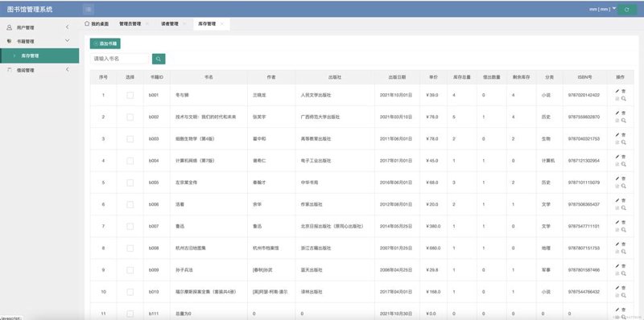Image resolution: width=644 pixels, height=320 pixels.
Task: Open the mm [mm] user dropdown
Action: [602, 9]
